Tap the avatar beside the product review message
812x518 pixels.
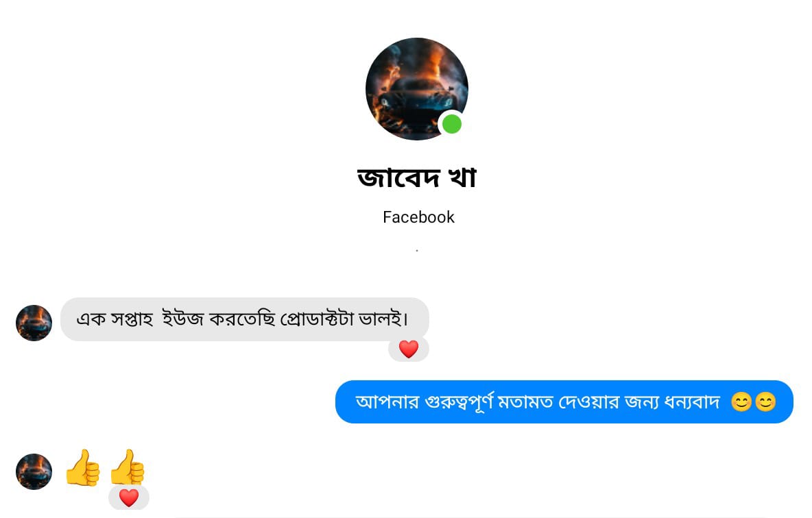(x=34, y=323)
